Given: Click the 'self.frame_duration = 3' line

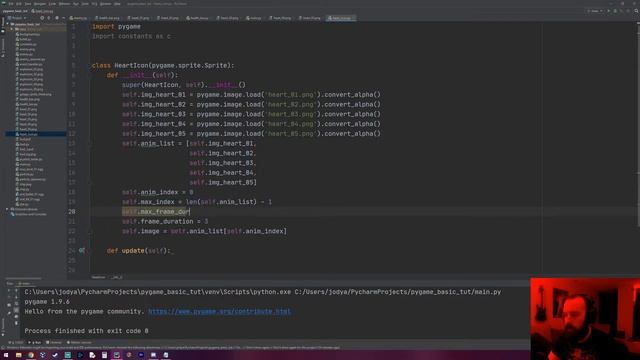Looking at the screenshot, I should [x=165, y=221].
